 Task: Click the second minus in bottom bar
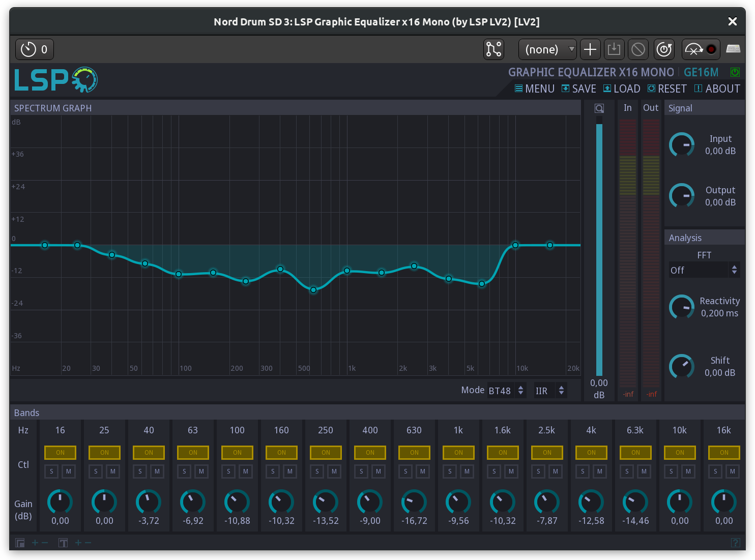click(x=88, y=543)
